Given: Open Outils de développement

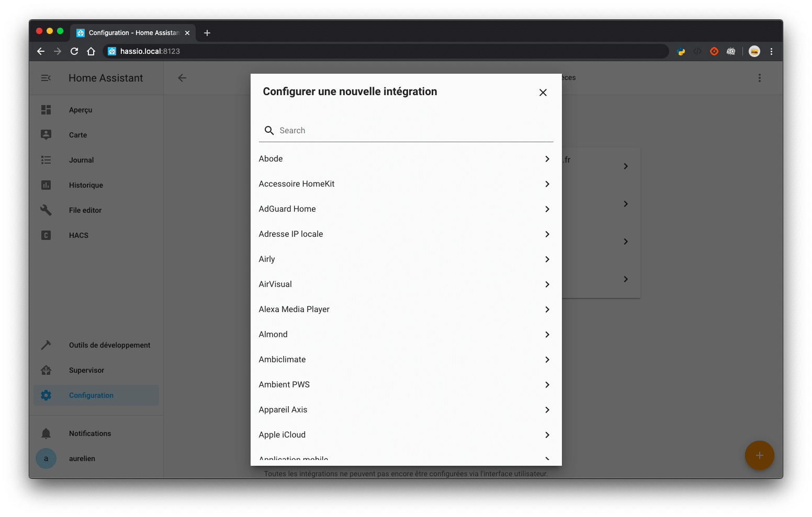Looking at the screenshot, I should 96,345.
